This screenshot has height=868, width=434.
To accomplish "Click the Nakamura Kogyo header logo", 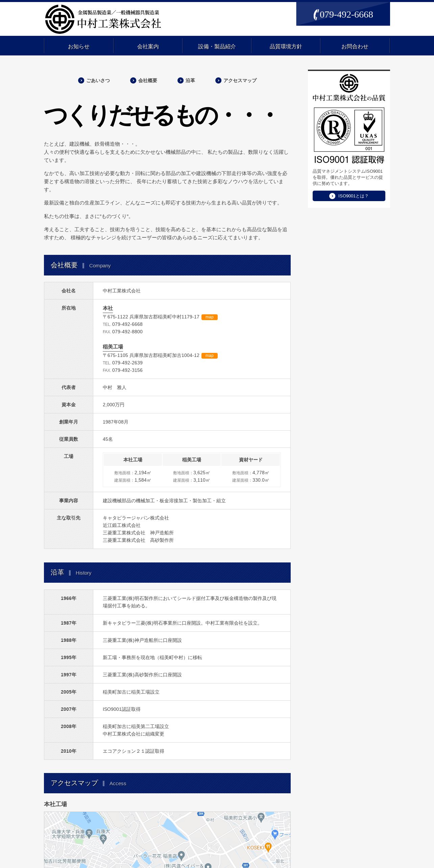I will (x=60, y=19).
